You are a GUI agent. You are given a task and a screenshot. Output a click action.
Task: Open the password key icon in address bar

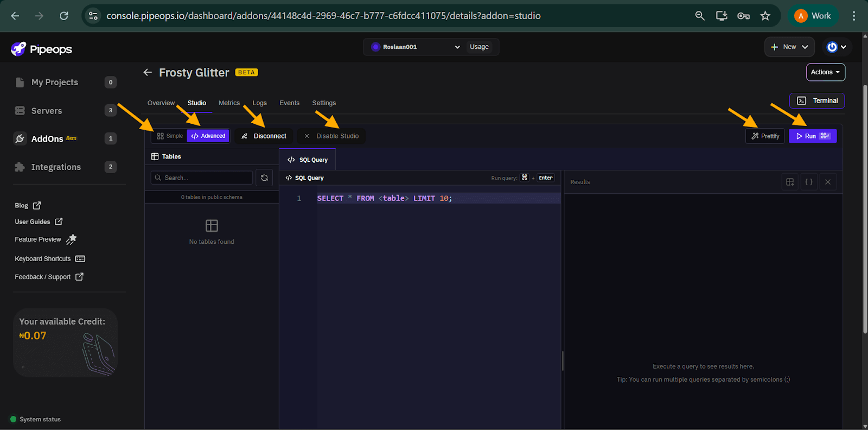pos(743,16)
